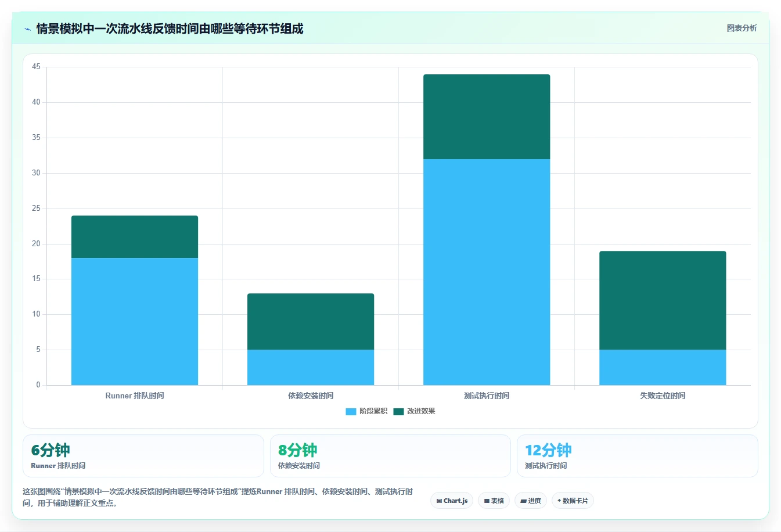Click the dark teal 改进效果 legend swatch
Image resolution: width=781 pixels, height=532 pixels.
tap(398, 411)
